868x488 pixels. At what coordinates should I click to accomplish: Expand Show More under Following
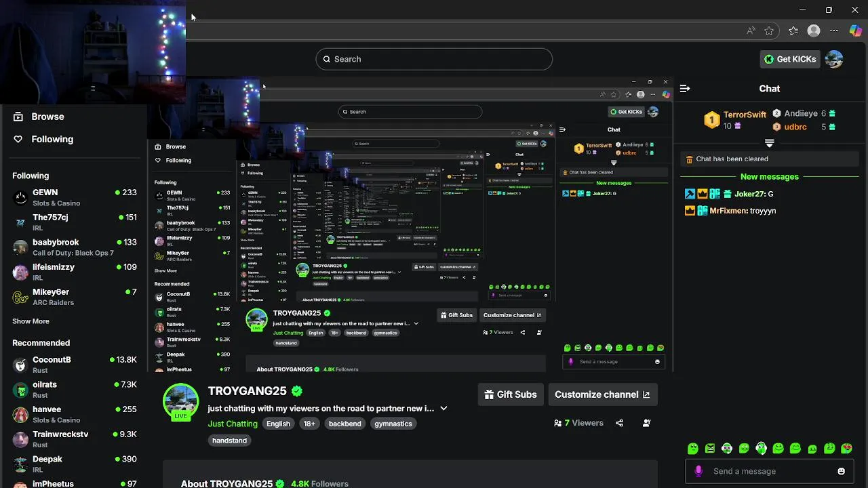coord(31,321)
